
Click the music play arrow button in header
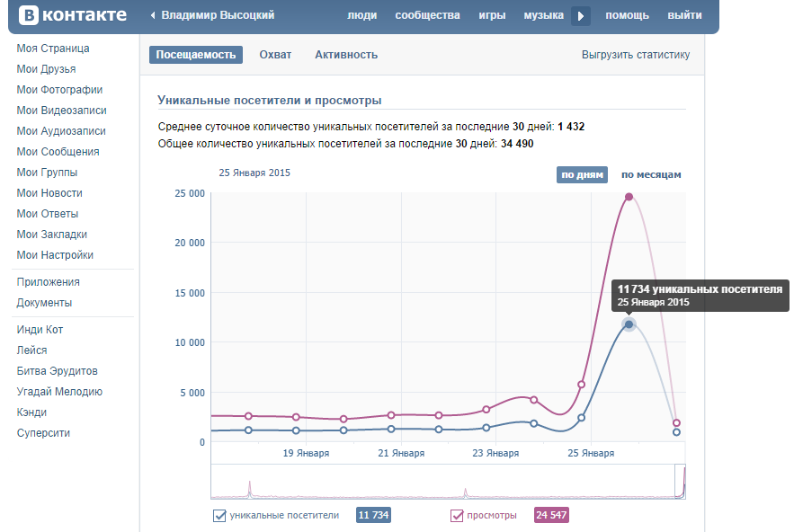[x=581, y=15]
